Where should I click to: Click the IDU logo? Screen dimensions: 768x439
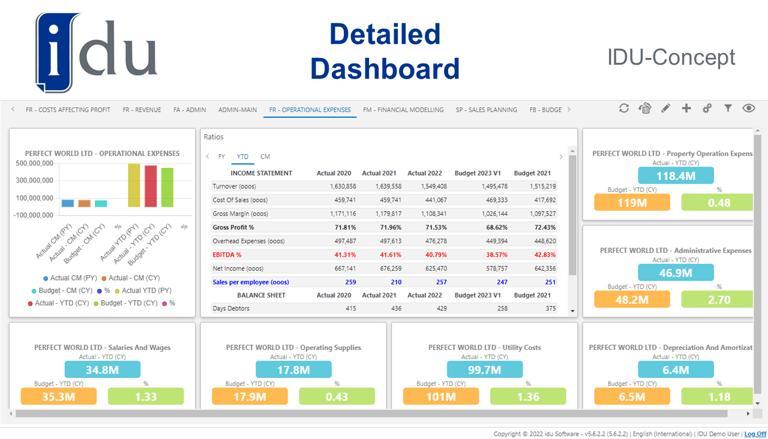(96, 52)
